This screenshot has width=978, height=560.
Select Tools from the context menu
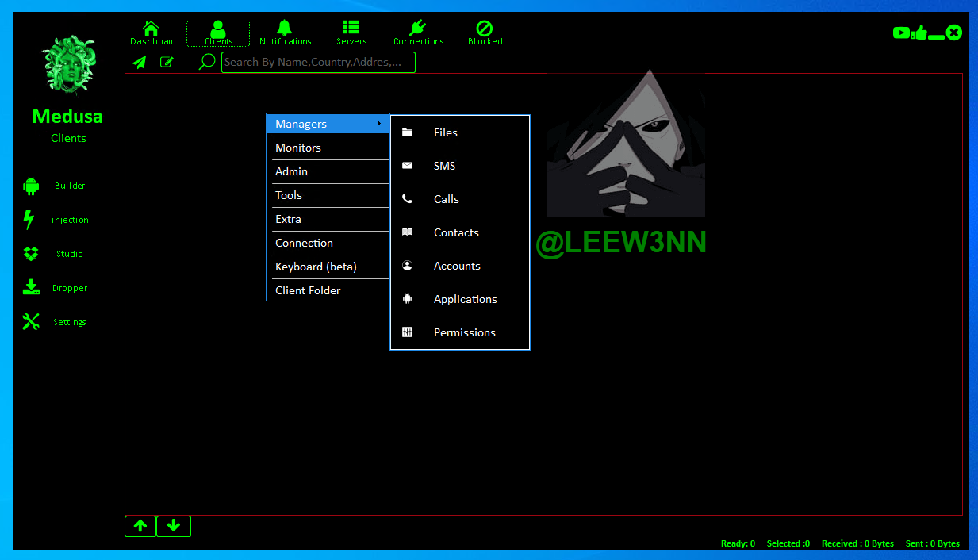[328, 195]
